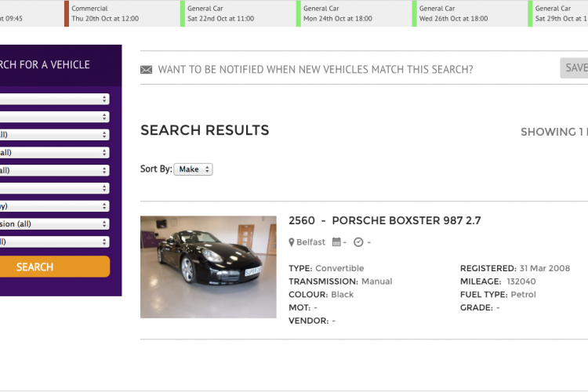Open the Transmission (all) dropdown
The image size is (588, 392).
(x=54, y=224)
